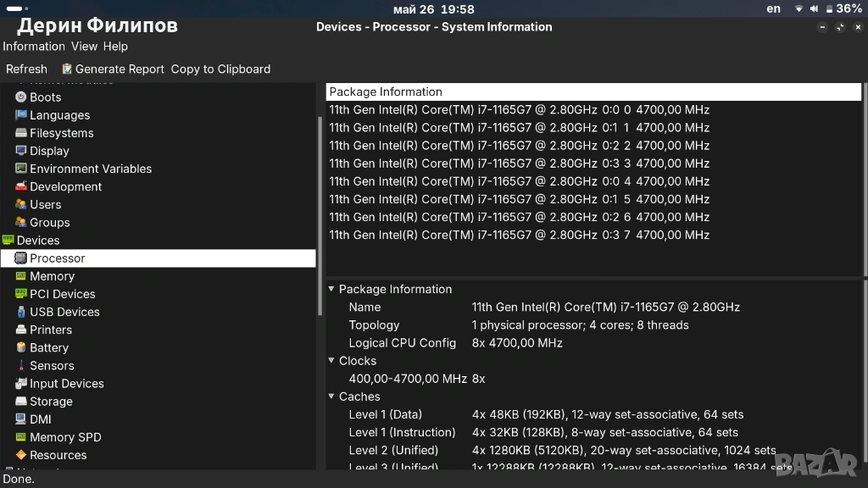Select the Battery icon in sidebar

[x=21, y=347]
